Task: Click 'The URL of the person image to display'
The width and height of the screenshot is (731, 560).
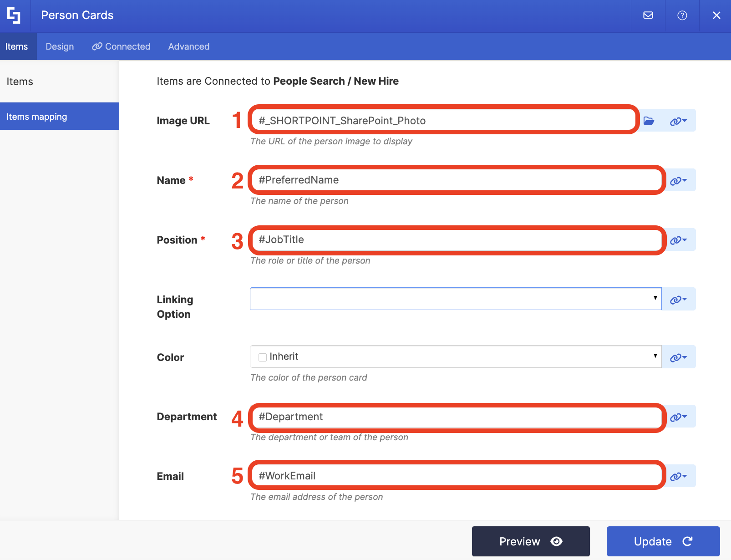Action: 331,141
